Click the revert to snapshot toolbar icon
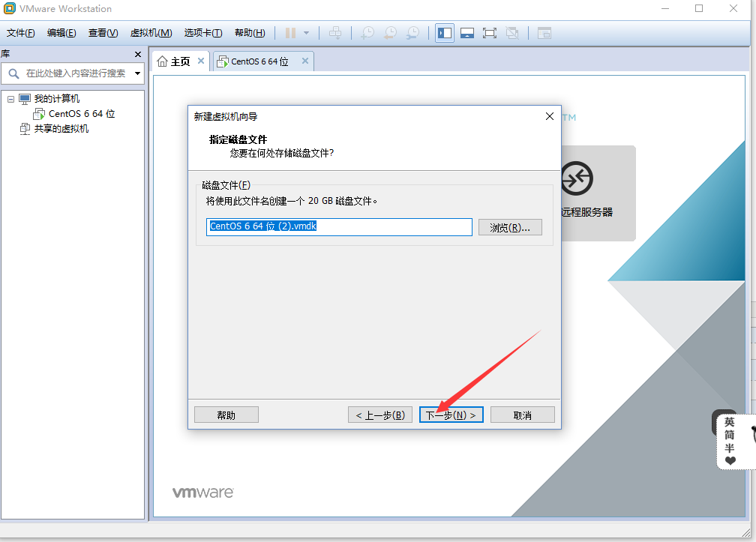Image resolution: width=756 pixels, height=542 pixels. click(390, 33)
